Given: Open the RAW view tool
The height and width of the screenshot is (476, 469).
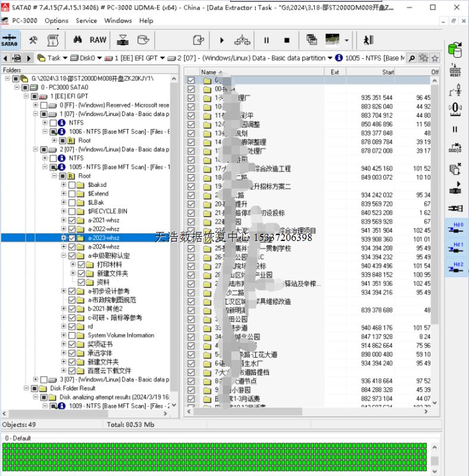Looking at the screenshot, I should (98, 40).
